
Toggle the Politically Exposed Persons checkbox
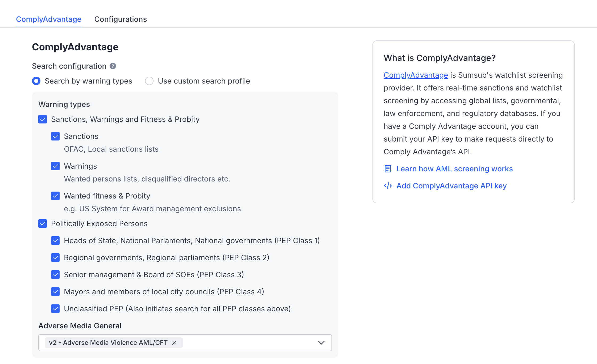coord(43,224)
